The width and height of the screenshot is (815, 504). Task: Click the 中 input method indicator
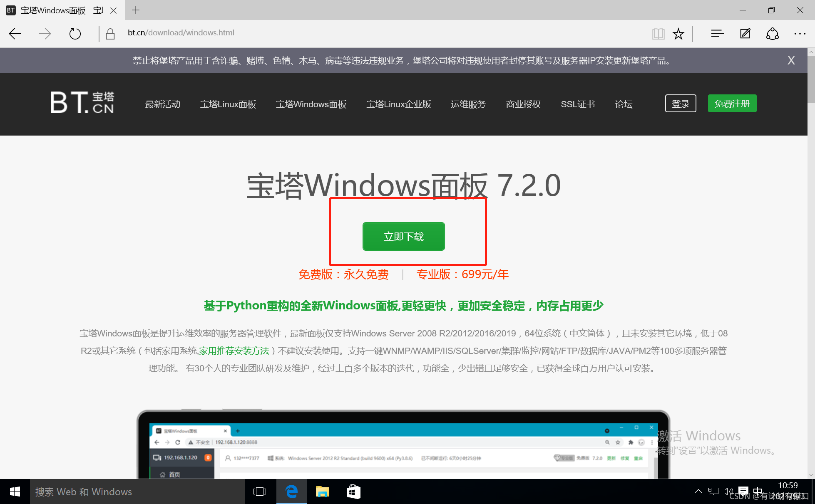pyautogui.click(x=758, y=492)
